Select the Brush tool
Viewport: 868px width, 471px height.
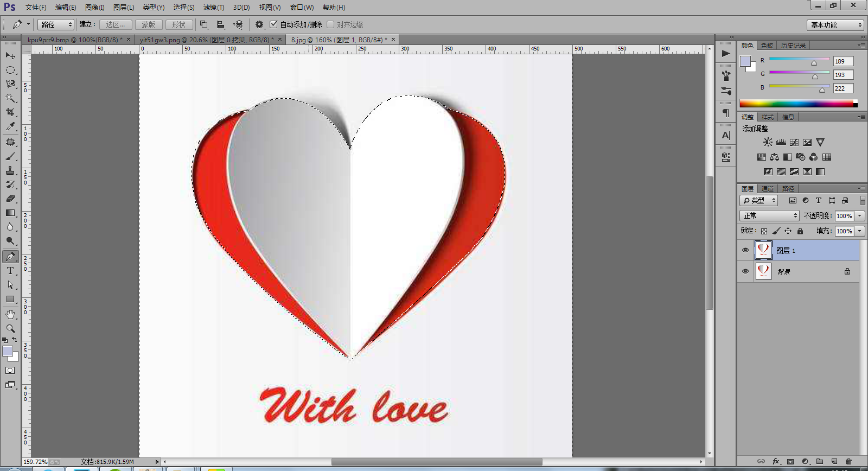(10, 156)
